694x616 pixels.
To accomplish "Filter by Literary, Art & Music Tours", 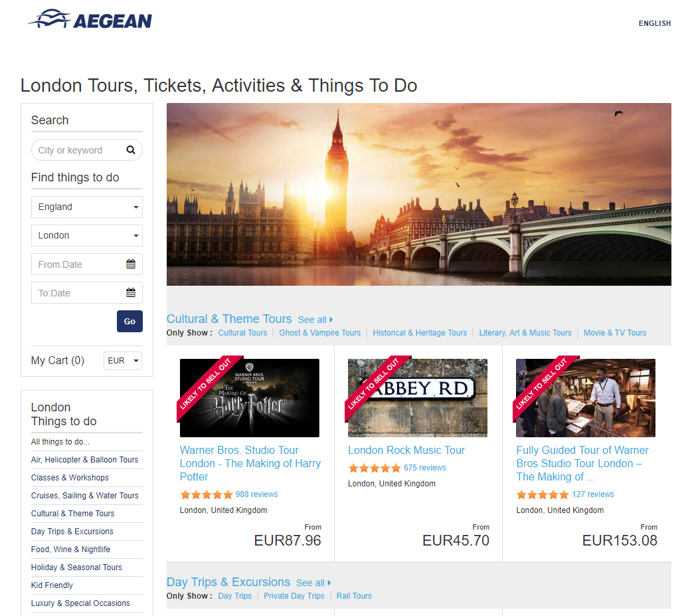I will 525,332.
